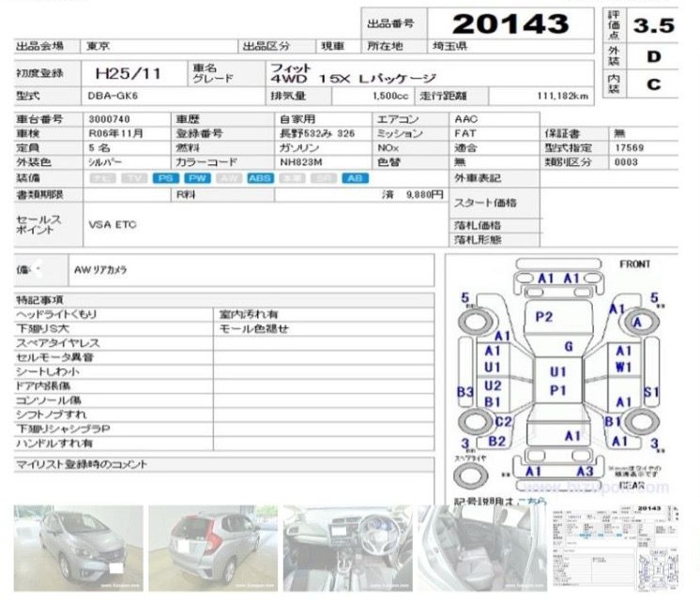Click the location value 埼玉県
The height and width of the screenshot is (601, 700).
coord(449,46)
